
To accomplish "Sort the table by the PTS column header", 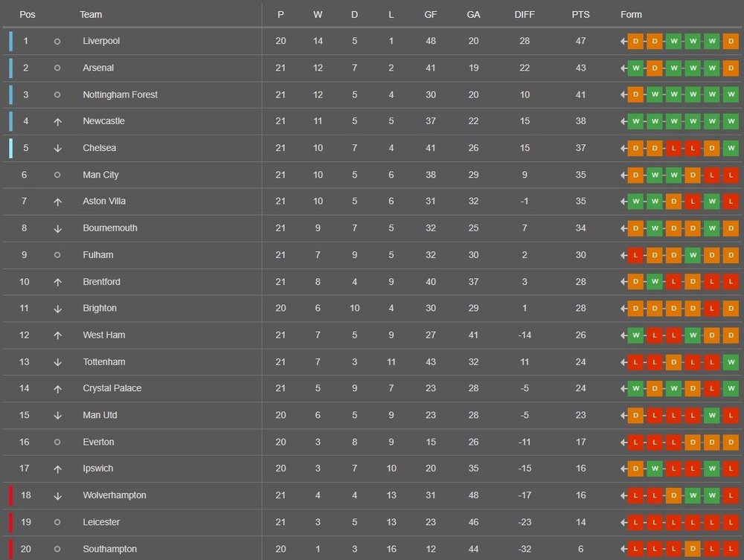I will (580, 15).
